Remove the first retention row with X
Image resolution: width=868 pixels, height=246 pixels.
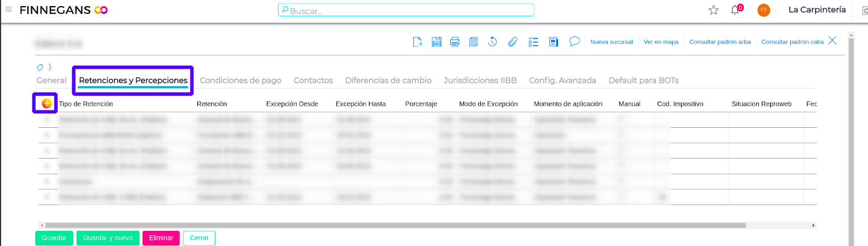pyautogui.click(x=47, y=119)
